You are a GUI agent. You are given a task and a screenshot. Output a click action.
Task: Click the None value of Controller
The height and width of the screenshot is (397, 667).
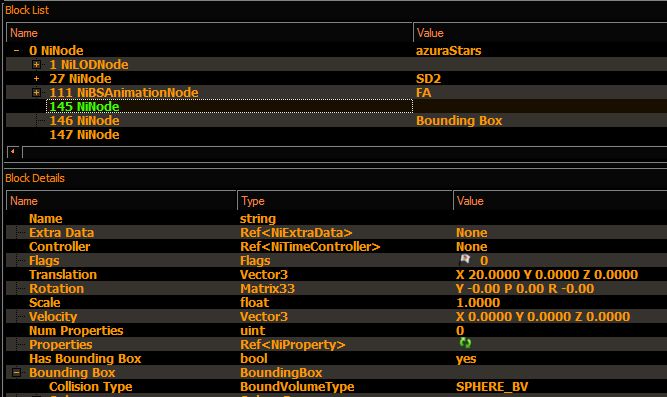(x=471, y=247)
